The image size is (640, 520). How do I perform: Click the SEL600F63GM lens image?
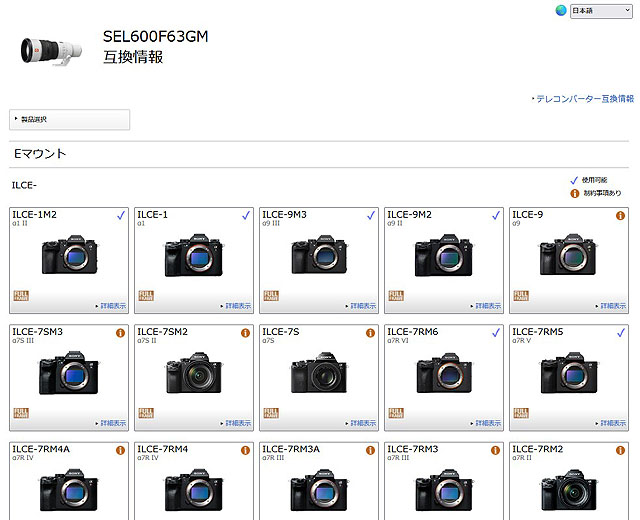coord(51,50)
